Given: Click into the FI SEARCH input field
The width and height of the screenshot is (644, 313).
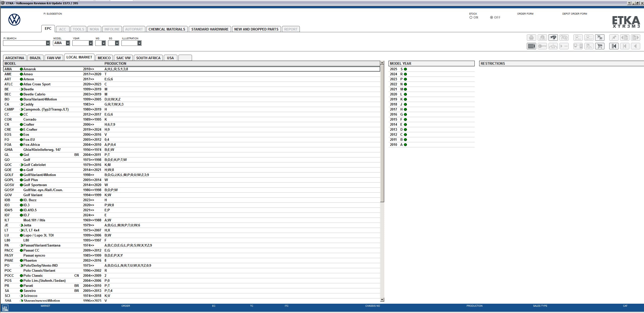Looking at the screenshot, I should [24, 43].
